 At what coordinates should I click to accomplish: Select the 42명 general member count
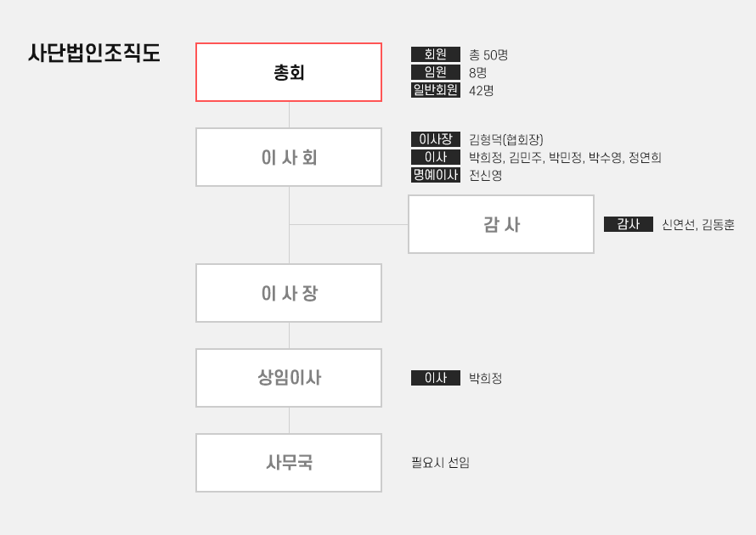coord(482,90)
